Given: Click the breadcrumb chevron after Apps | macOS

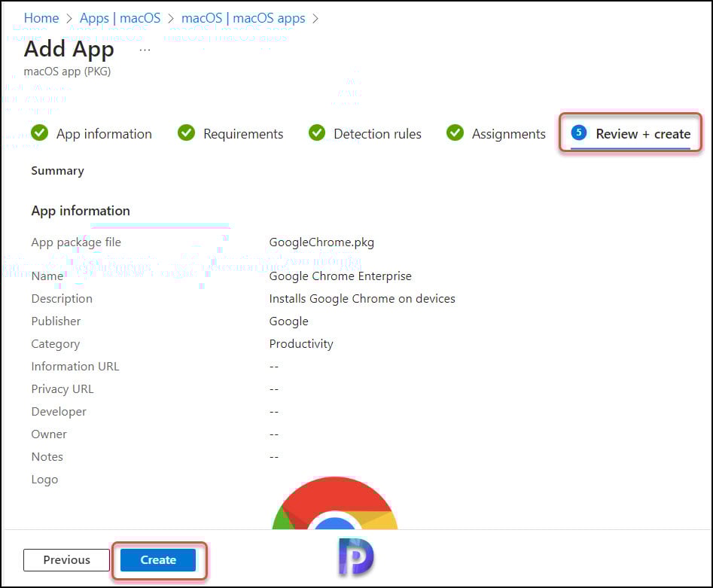Looking at the screenshot, I should (x=171, y=19).
